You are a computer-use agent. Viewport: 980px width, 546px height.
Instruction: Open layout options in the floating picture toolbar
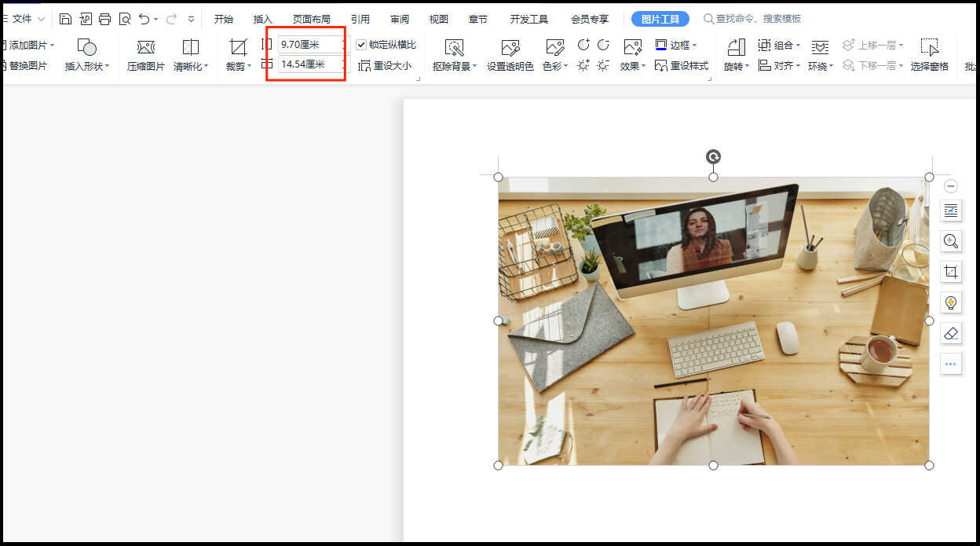coord(951,210)
